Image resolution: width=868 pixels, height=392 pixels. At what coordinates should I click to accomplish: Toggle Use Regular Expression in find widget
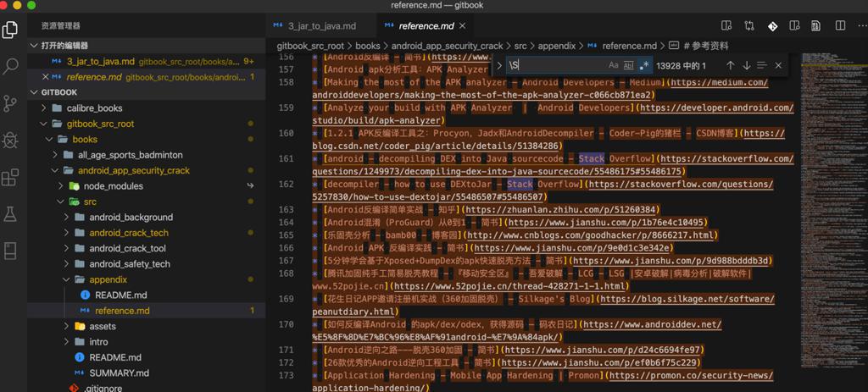pyautogui.click(x=643, y=65)
